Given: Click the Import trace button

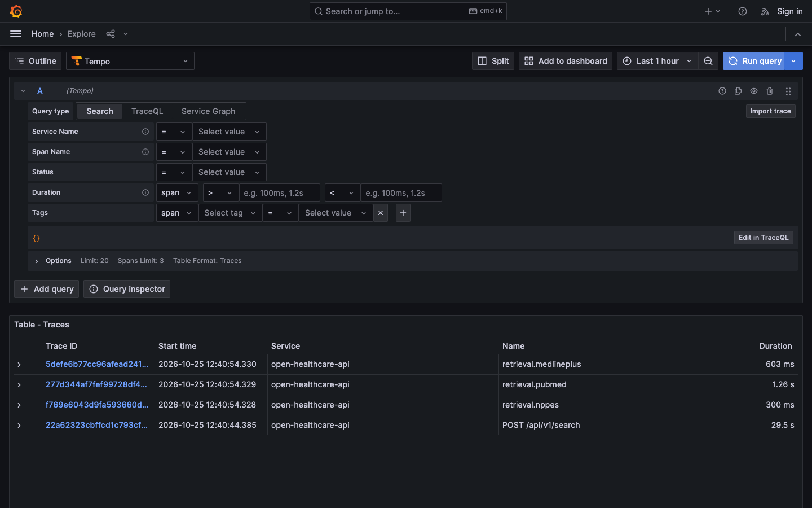Looking at the screenshot, I should pos(770,111).
